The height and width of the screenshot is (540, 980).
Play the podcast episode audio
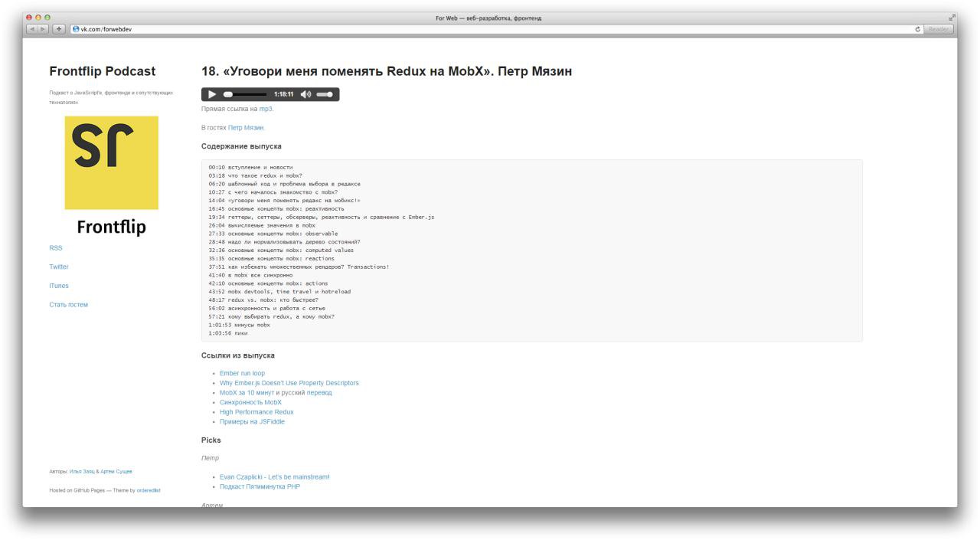point(212,94)
